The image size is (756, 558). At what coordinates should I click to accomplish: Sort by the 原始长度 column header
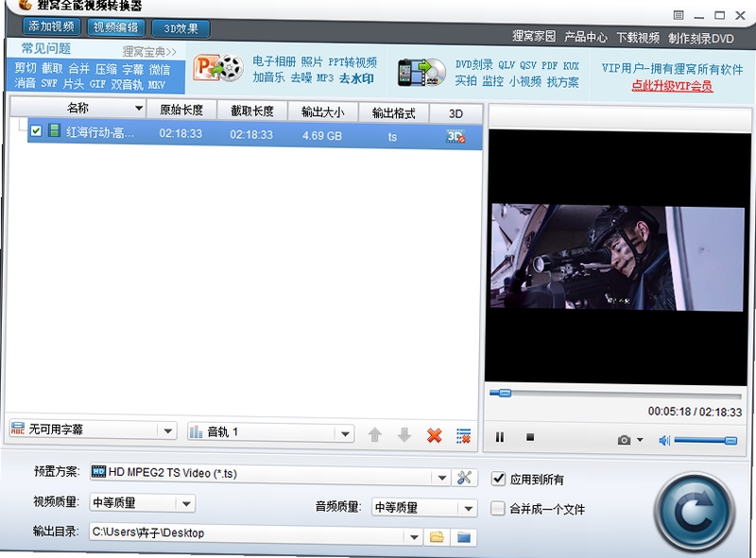point(181,110)
